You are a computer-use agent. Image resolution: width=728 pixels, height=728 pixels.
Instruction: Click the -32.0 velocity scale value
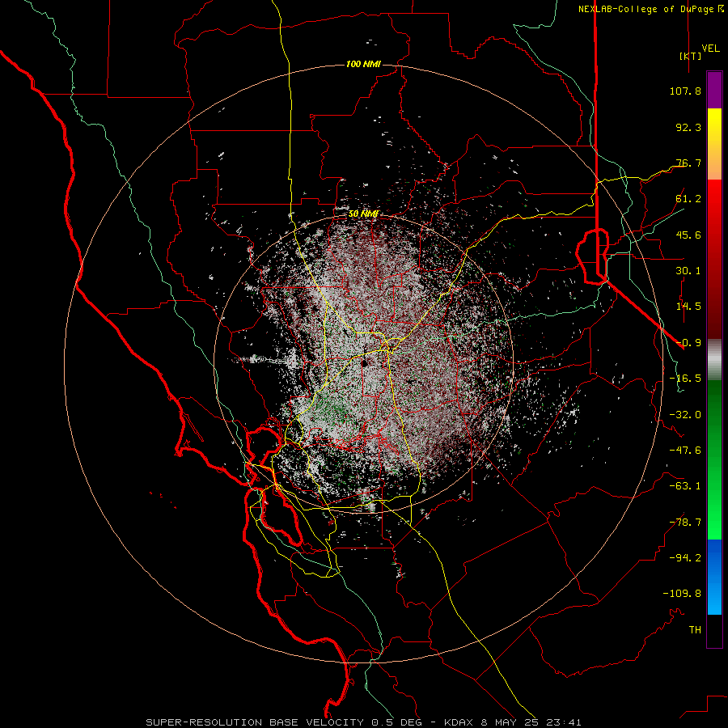click(685, 415)
